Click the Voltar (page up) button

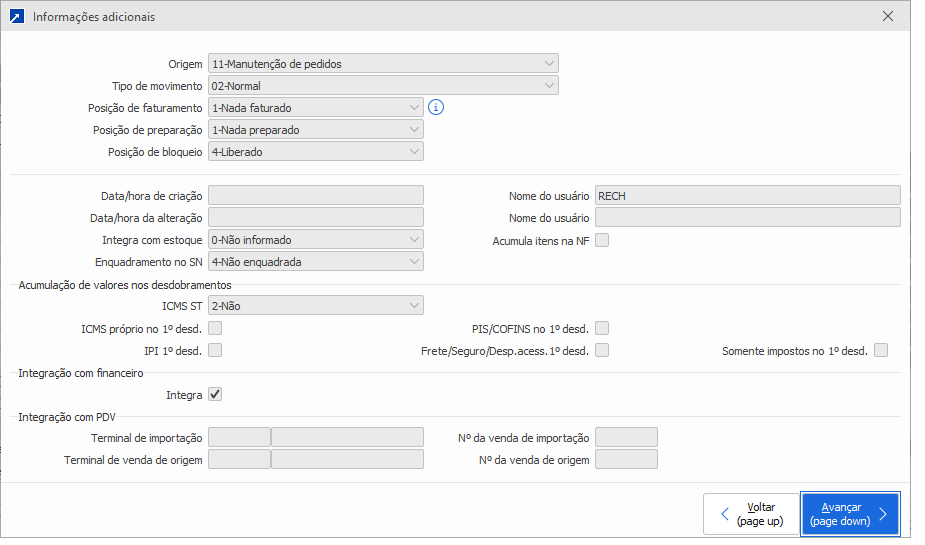(x=751, y=514)
